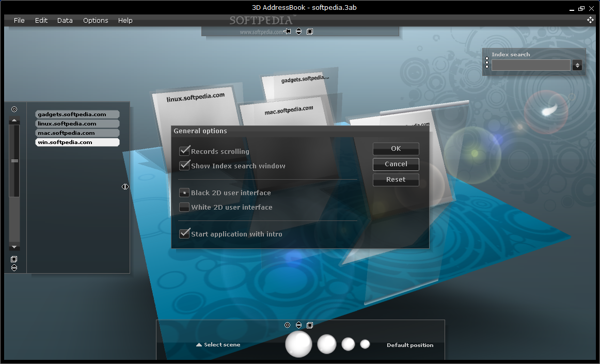
Task: Click the up-down arrows icon on the top panel
Action: pyautogui.click(x=298, y=31)
